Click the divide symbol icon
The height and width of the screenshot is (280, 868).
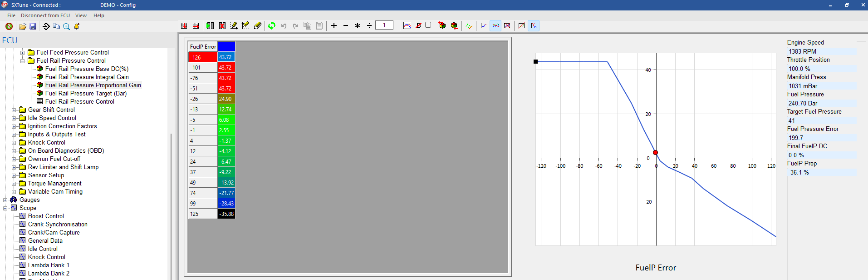(x=369, y=26)
